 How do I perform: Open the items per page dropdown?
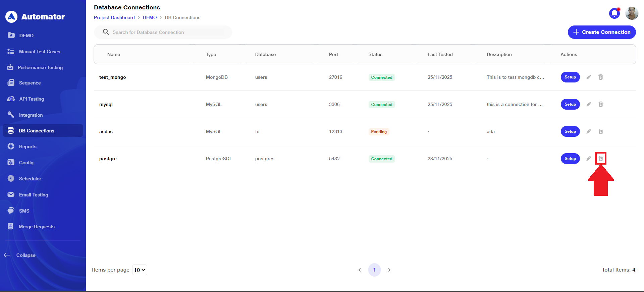click(x=140, y=270)
